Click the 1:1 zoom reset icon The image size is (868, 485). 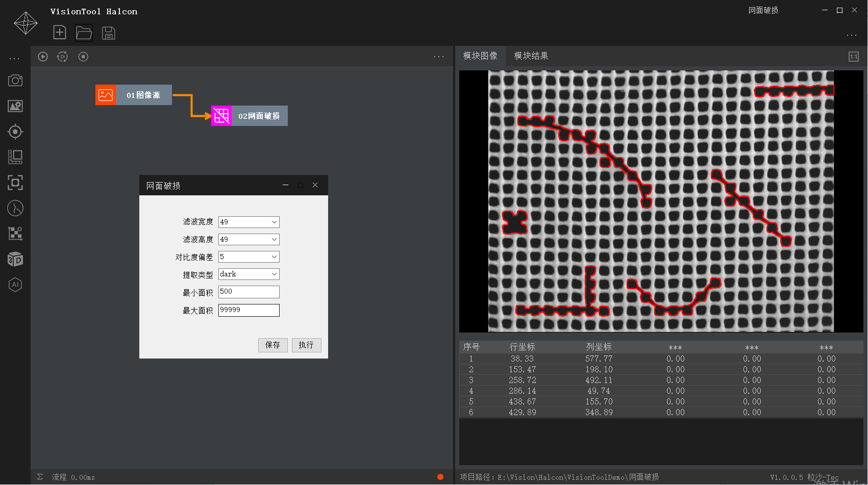tap(854, 57)
